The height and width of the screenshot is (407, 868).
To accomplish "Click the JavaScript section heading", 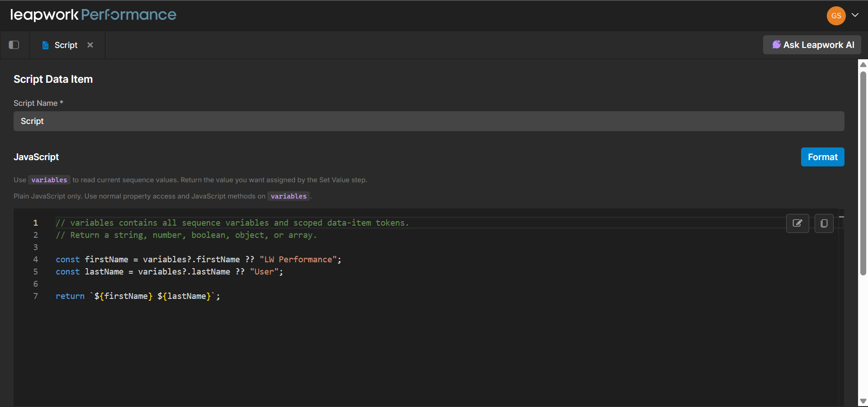I will [36, 157].
